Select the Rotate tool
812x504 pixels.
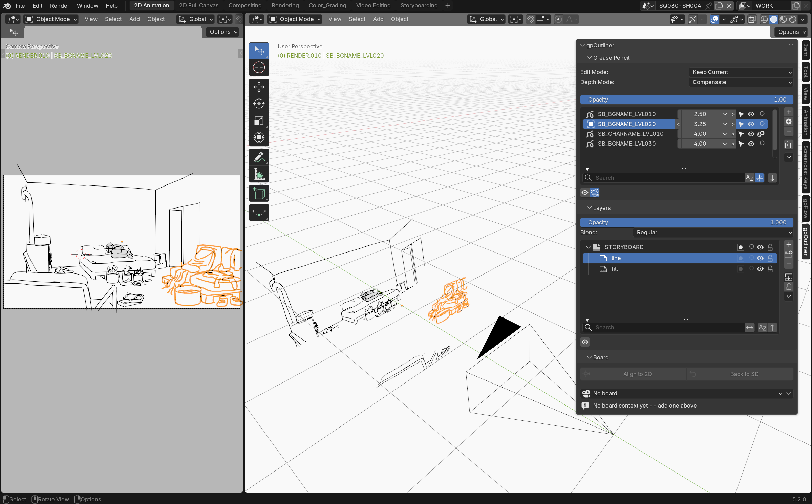pos(259,104)
